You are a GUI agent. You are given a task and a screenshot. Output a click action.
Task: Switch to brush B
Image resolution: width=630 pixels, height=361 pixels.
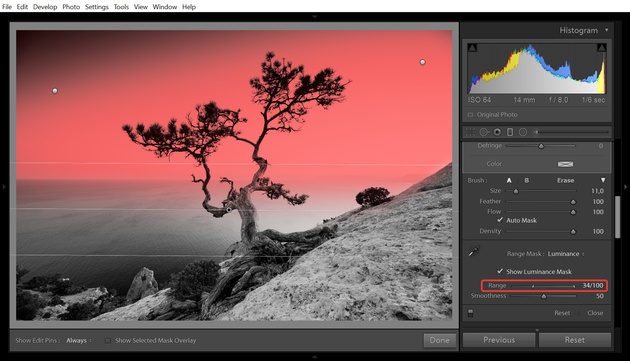(527, 180)
